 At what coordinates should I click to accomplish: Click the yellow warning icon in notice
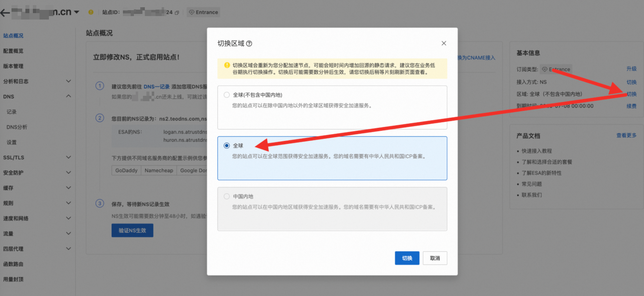[x=227, y=65]
